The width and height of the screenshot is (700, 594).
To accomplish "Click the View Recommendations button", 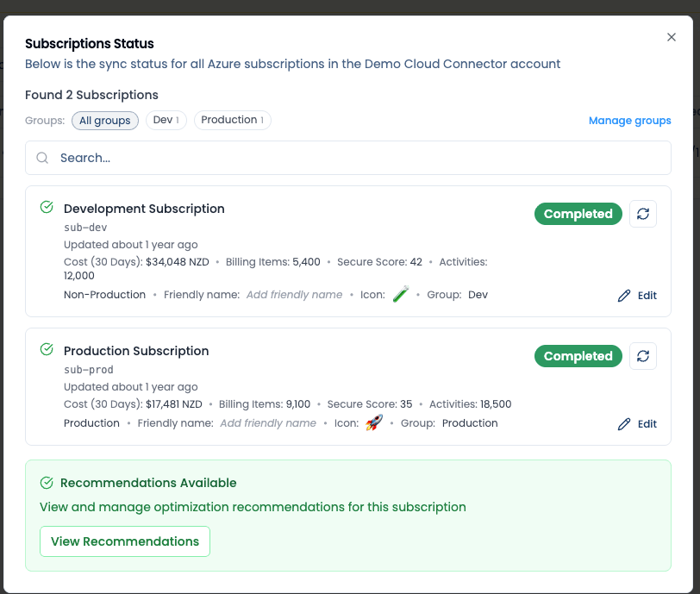I will pyautogui.click(x=125, y=541).
